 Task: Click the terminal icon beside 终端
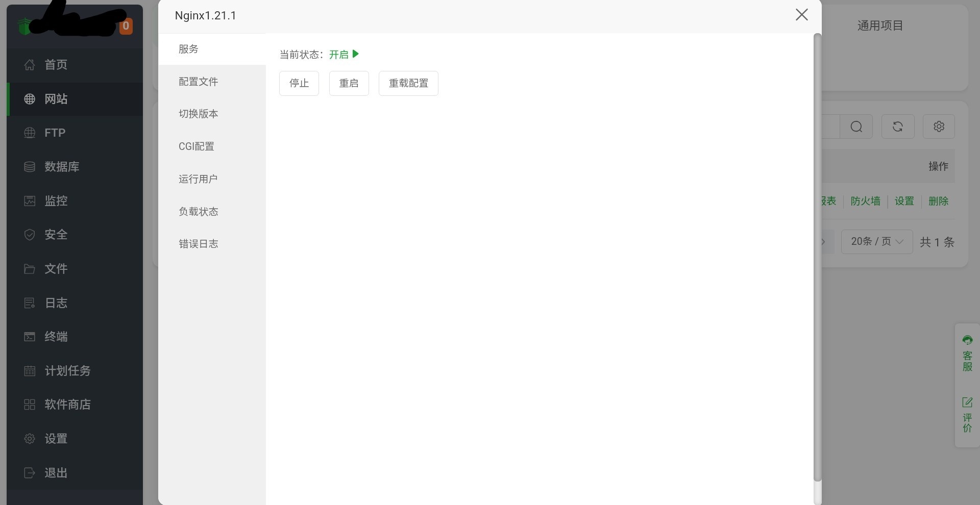point(30,337)
